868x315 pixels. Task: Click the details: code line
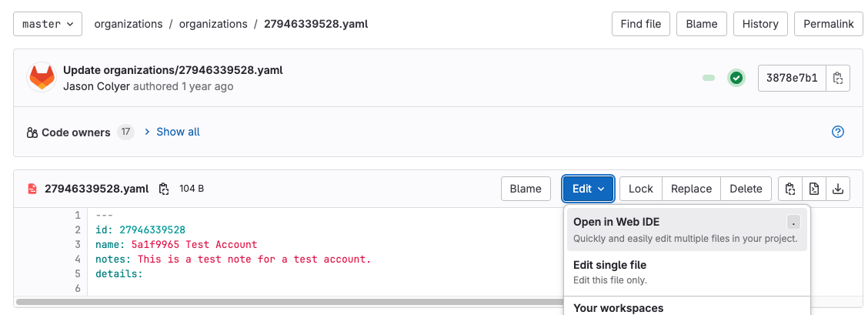(x=119, y=273)
